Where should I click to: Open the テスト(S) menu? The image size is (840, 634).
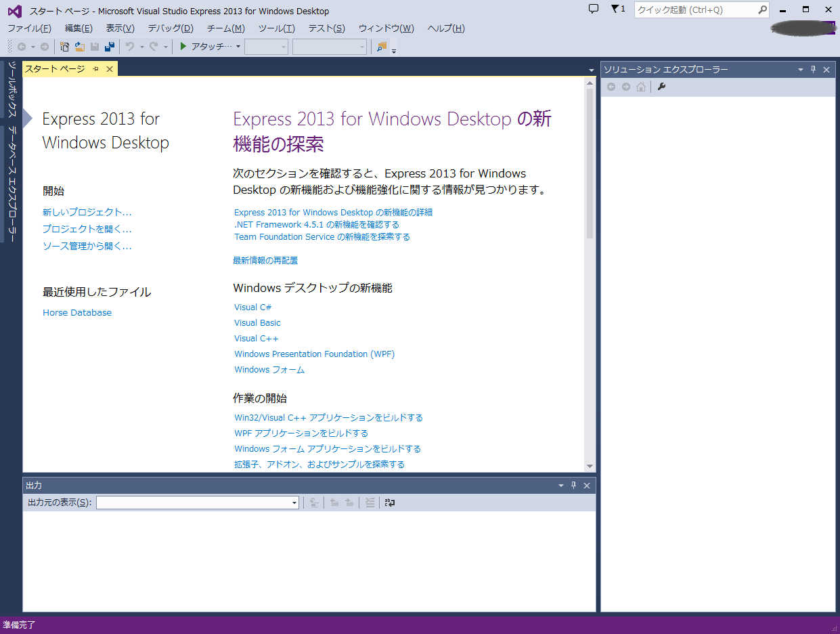coord(326,28)
